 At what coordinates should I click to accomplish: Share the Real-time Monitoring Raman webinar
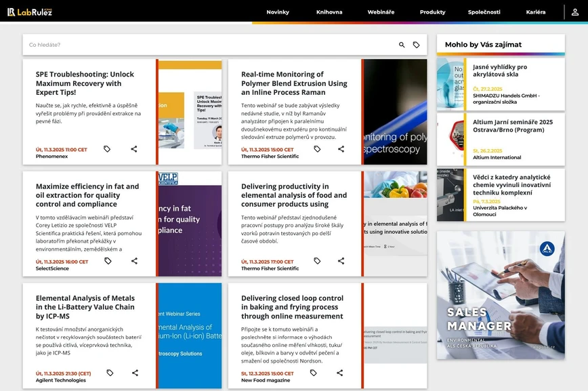tap(341, 149)
